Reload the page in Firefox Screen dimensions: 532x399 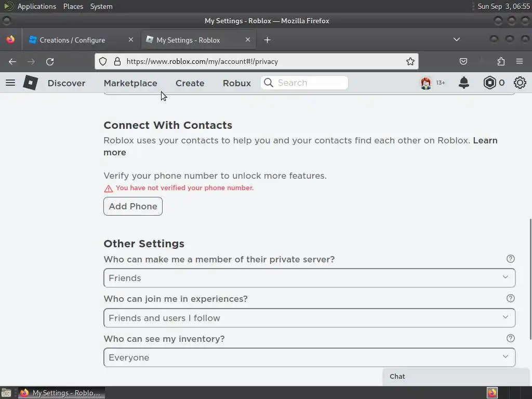click(x=50, y=61)
